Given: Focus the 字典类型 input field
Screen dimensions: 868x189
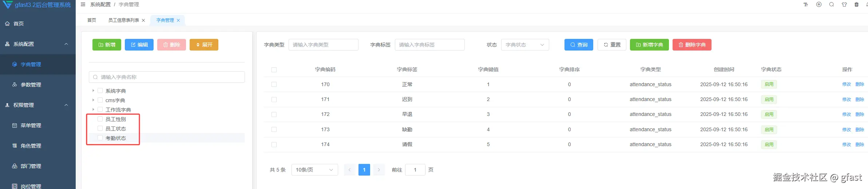Looking at the screenshot, I should tap(324, 45).
